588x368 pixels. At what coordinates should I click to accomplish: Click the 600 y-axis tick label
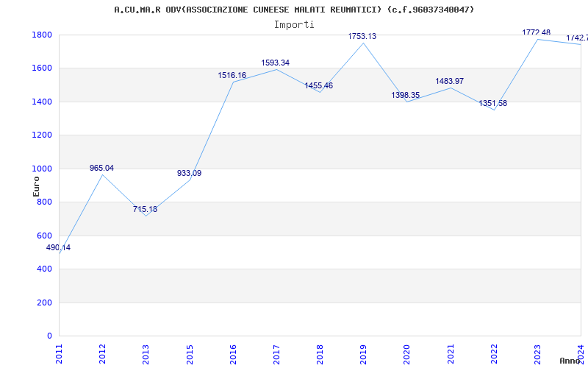pyautogui.click(x=45, y=236)
